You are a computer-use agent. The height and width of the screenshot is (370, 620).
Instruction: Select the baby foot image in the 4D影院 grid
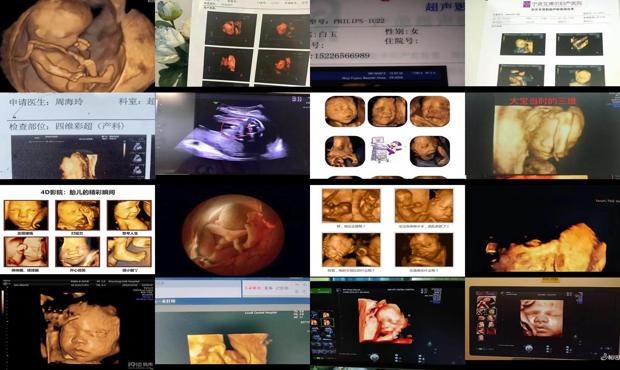pyautogui.click(x=129, y=252)
